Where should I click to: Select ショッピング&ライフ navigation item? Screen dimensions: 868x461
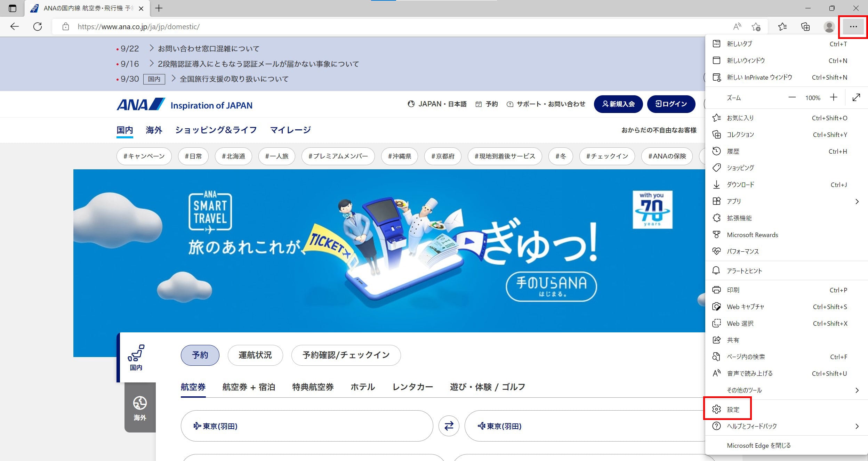point(216,130)
